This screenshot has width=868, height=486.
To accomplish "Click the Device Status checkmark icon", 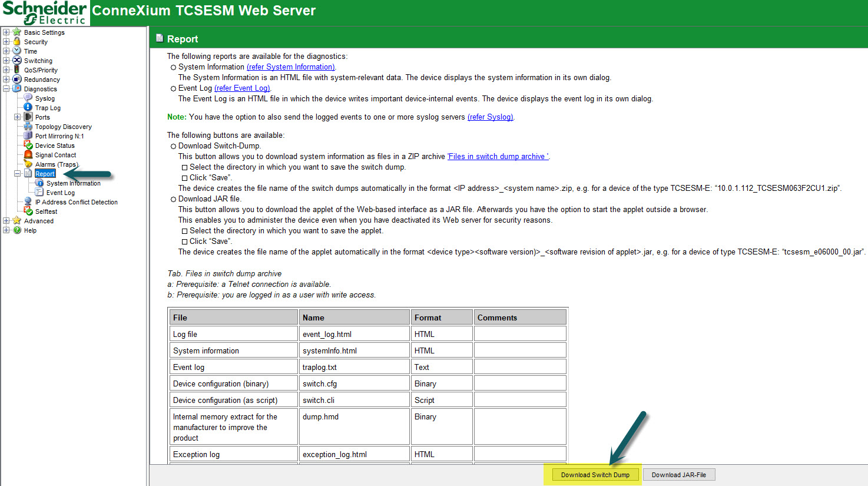I will pyautogui.click(x=28, y=145).
